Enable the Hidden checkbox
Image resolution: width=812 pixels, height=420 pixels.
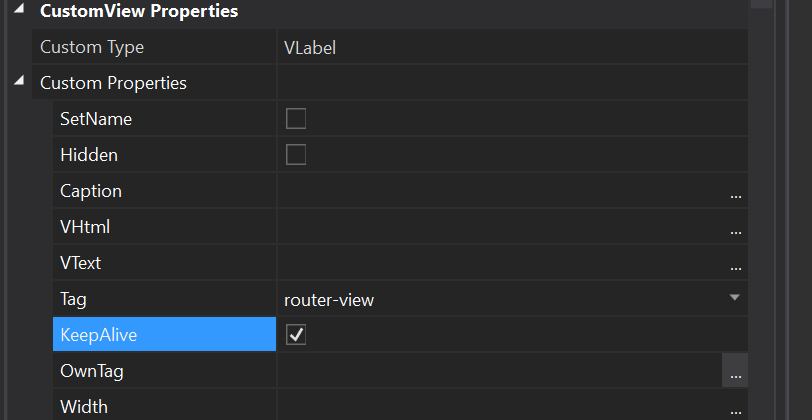click(x=296, y=155)
